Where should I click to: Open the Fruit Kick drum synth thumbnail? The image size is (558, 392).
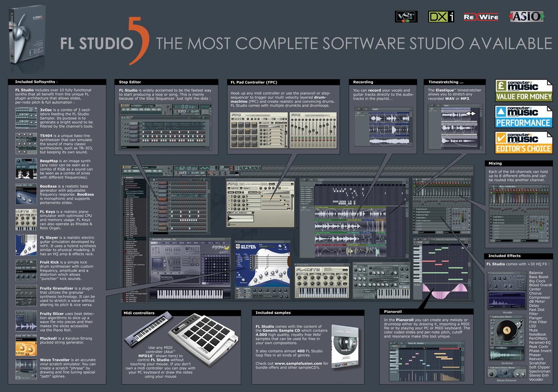click(26, 271)
